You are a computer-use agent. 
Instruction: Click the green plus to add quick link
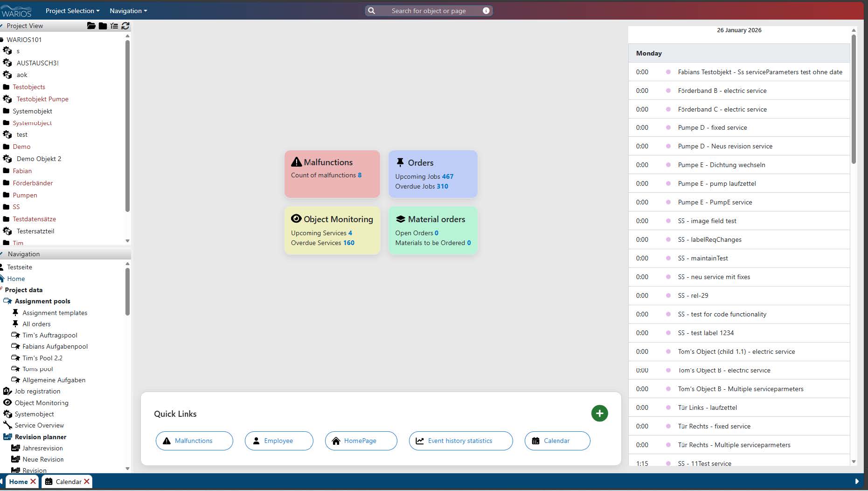(599, 413)
